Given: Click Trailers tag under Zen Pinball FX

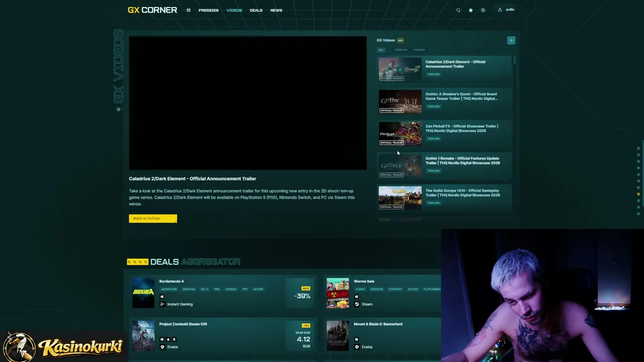Looking at the screenshot, I should click(433, 138).
